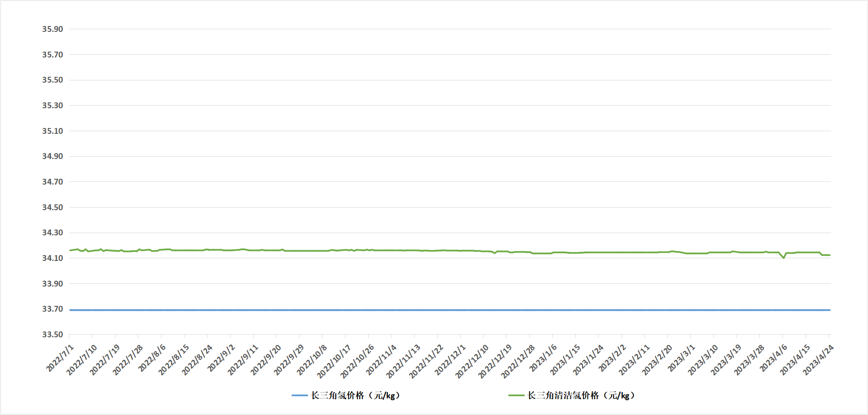Click the blue legend line swatch
The width and height of the screenshot is (868, 415).
point(300,395)
